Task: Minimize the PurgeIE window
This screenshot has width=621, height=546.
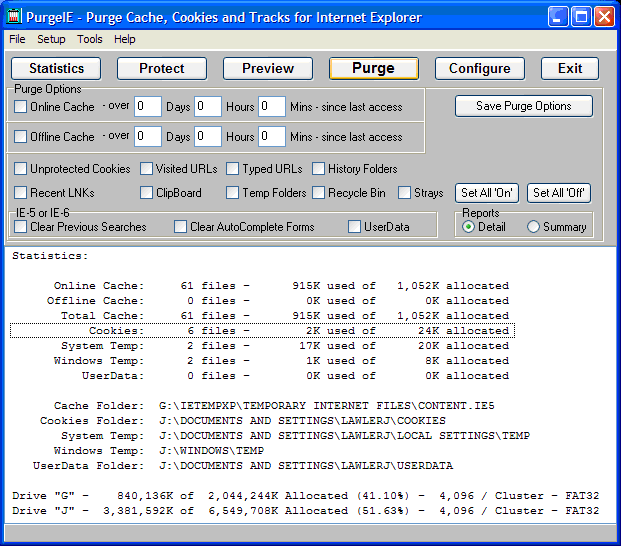Action: [x=558, y=17]
